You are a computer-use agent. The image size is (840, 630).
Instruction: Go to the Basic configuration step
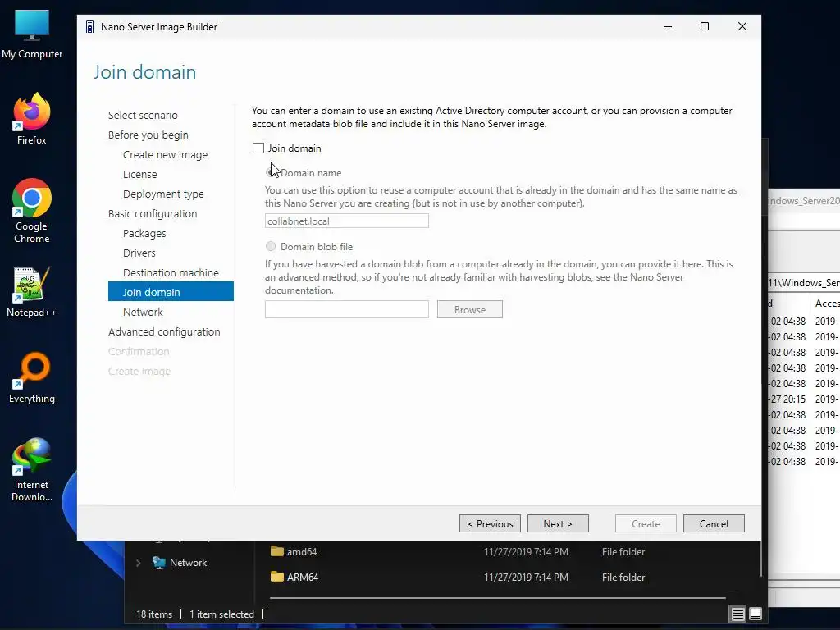point(153,214)
